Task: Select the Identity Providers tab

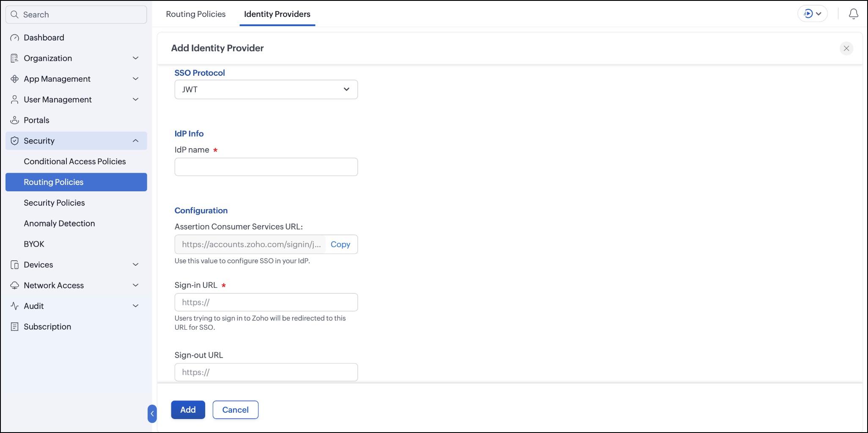Action: coord(277,14)
